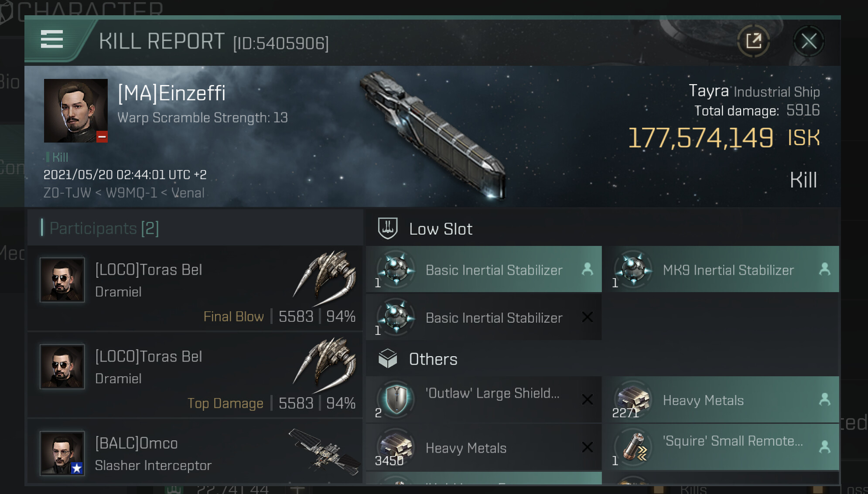Click the Low Slot shield icon
This screenshot has width=868, height=494.
[x=387, y=228]
